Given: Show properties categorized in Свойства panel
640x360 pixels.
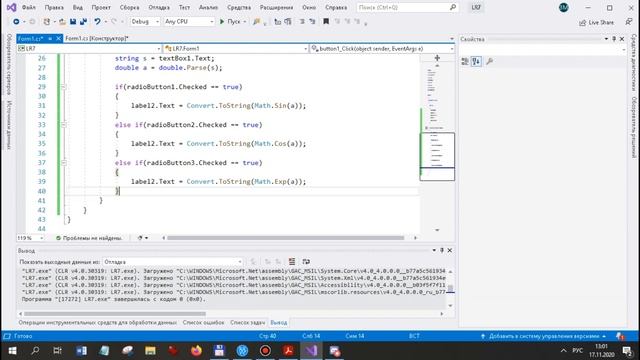Looking at the screenshot, I should tap(465, 62).
